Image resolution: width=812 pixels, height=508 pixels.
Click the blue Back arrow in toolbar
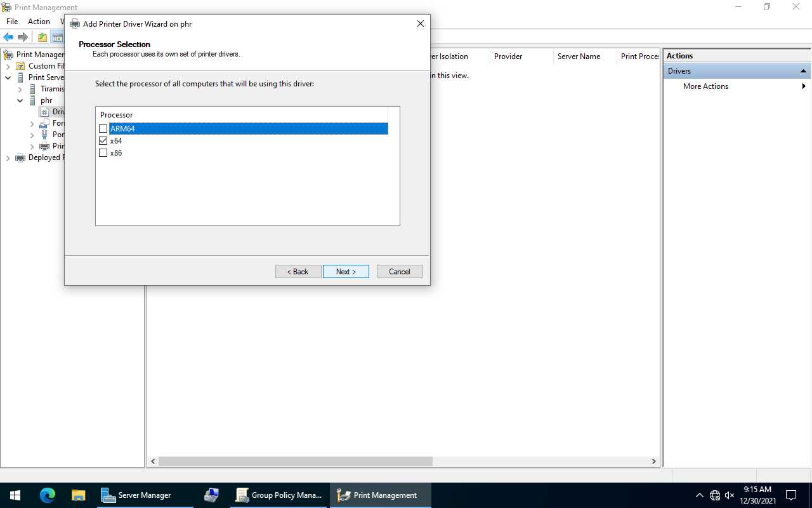tap(8, 37)
